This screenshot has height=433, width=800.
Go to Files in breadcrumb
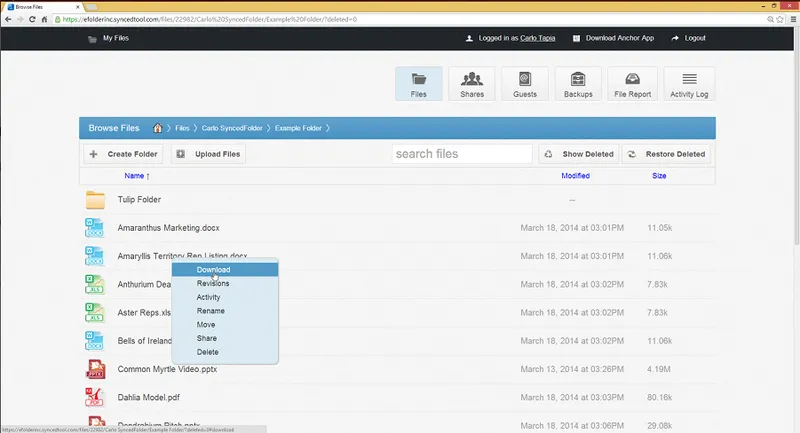pyautogui.click(x=182, y=128)
